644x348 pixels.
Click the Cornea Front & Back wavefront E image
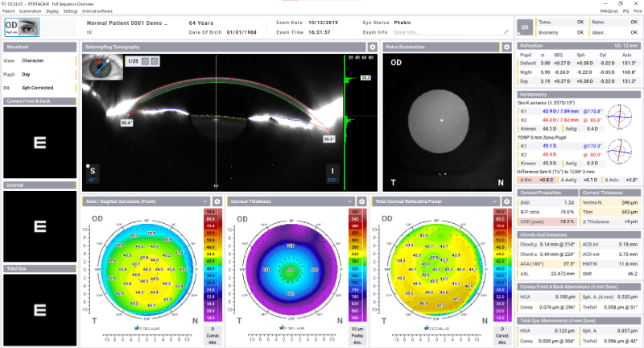coord(39,143)
